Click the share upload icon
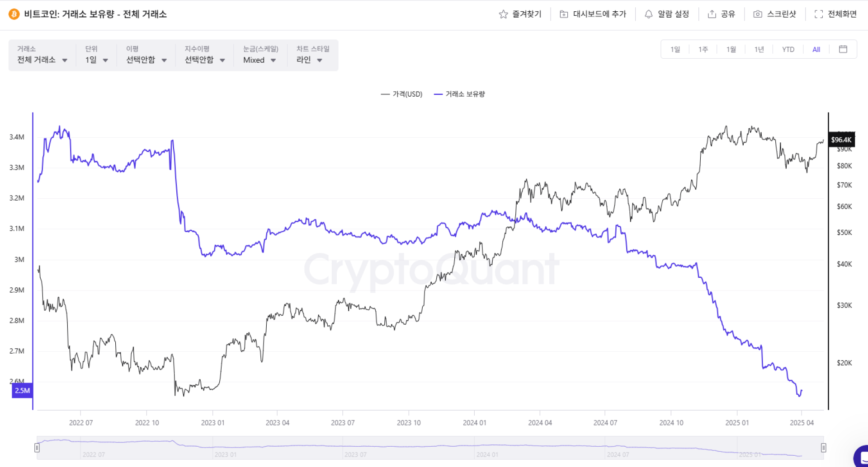868x467 pixels. (x=712, y=14)
